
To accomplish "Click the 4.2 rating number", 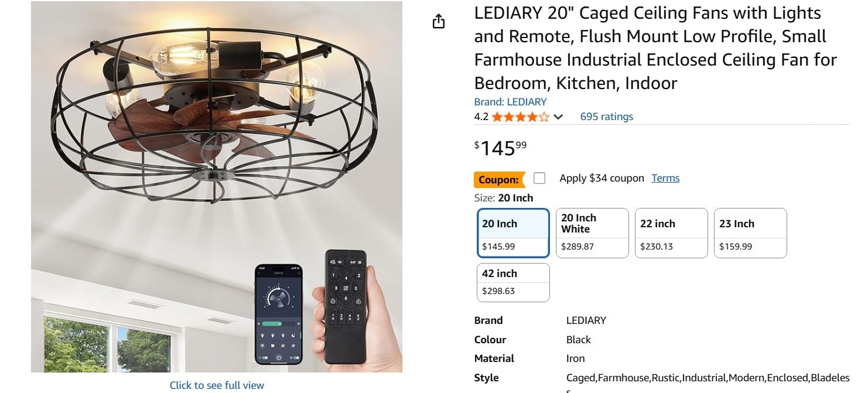I will click(x=481, y=117).
